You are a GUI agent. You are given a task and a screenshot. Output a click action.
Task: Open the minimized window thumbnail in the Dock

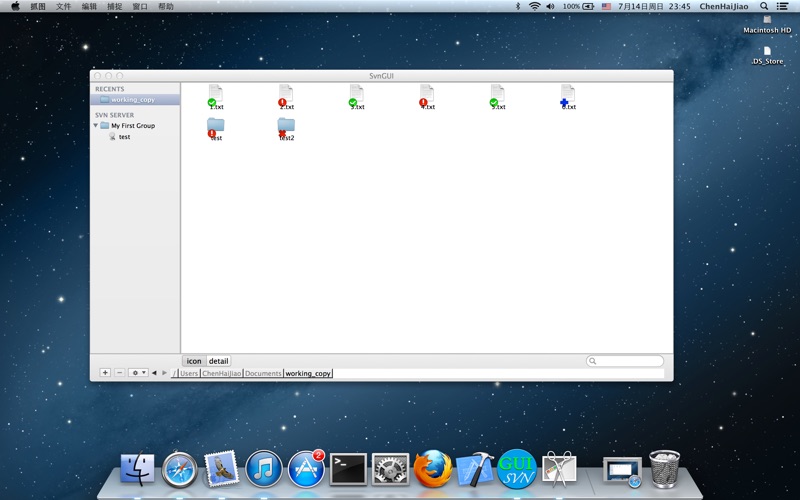coord(622,472)
